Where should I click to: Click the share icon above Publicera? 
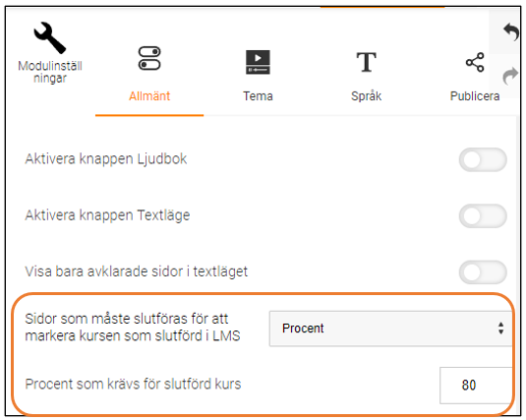click(x=475, y=62)
